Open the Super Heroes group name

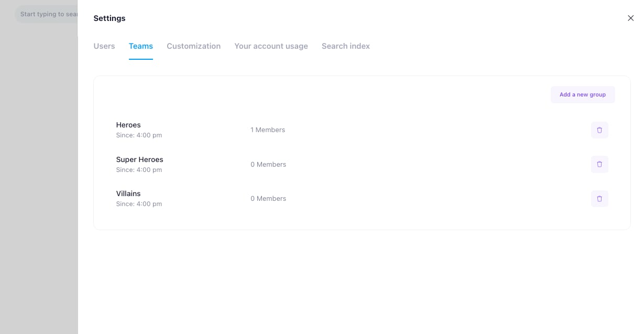139,159
